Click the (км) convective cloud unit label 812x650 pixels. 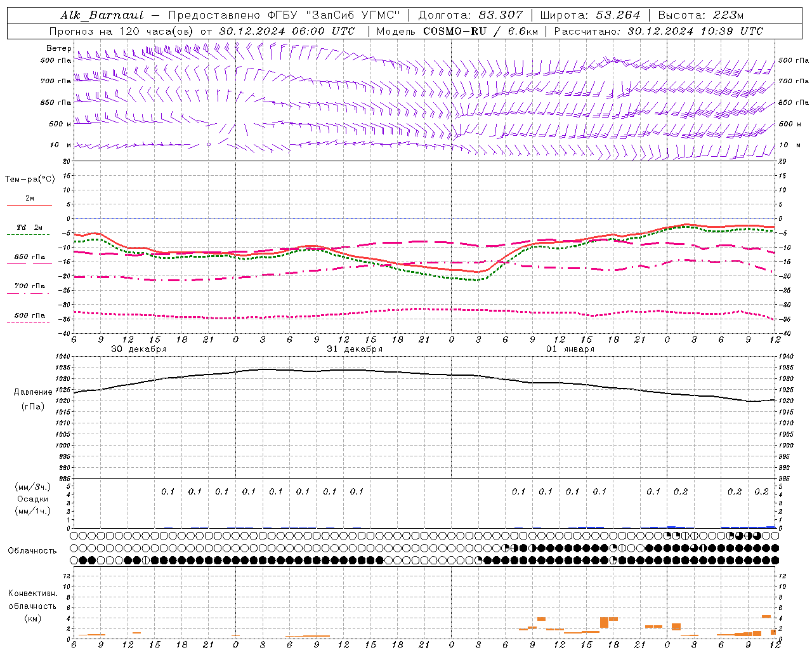click(32, 618)
